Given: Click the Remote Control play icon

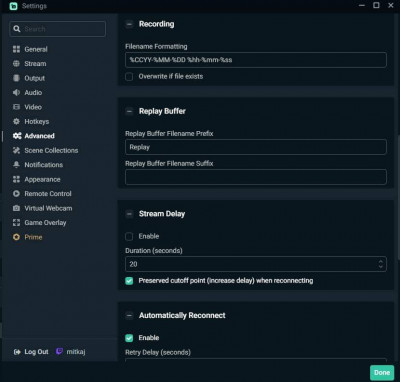Looking at the screenshot, I should tap(16, 194).
